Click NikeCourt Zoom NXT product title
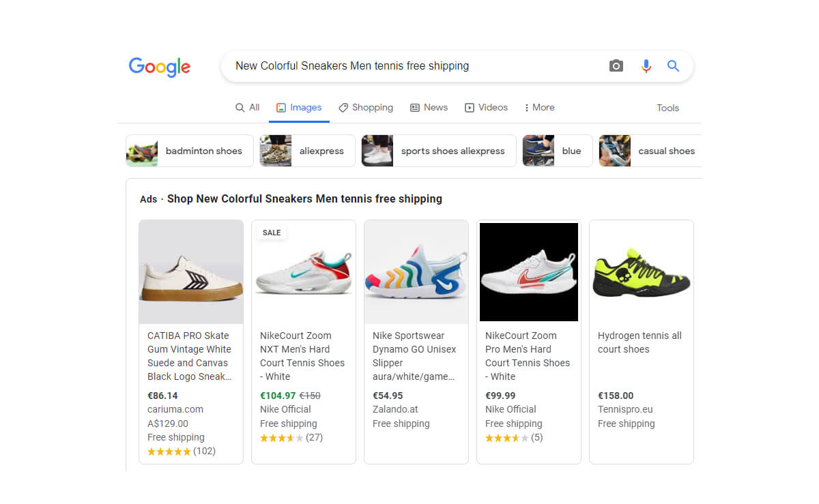 pyautogui.click(x=302, y=356)
